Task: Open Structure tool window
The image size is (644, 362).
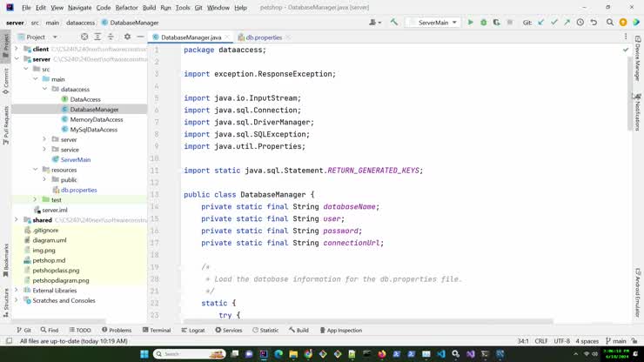Action: [6, 303]
